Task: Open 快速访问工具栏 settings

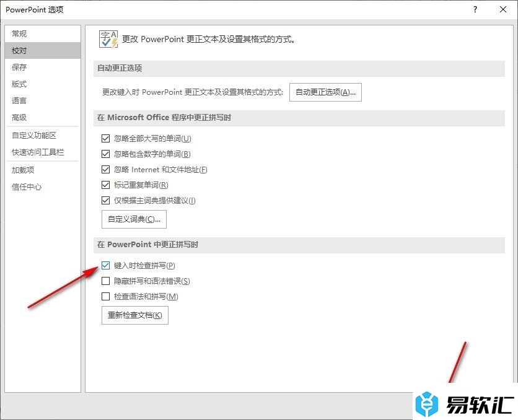Action: tap(43, 152)
